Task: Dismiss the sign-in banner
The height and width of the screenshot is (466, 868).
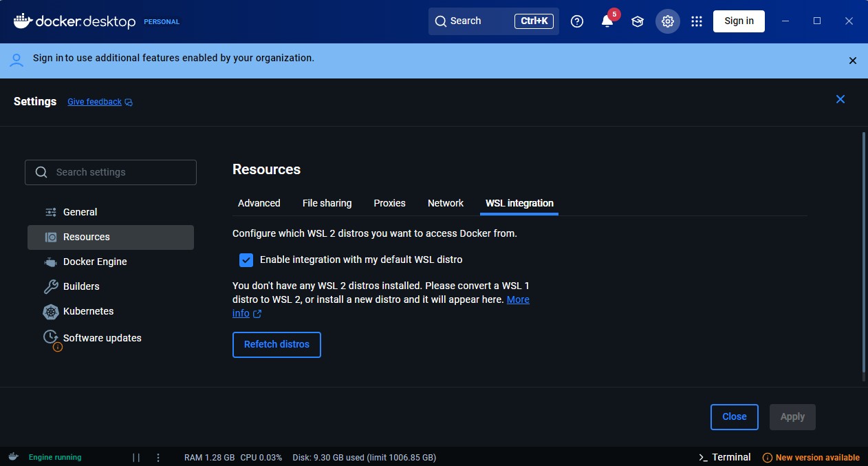Action: pos(853,61)
